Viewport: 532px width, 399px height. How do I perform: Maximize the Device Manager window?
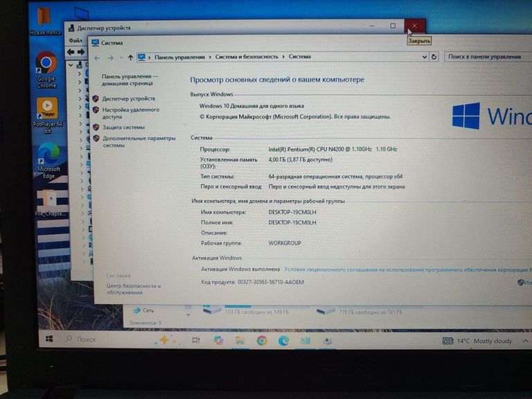click(393, 26)
